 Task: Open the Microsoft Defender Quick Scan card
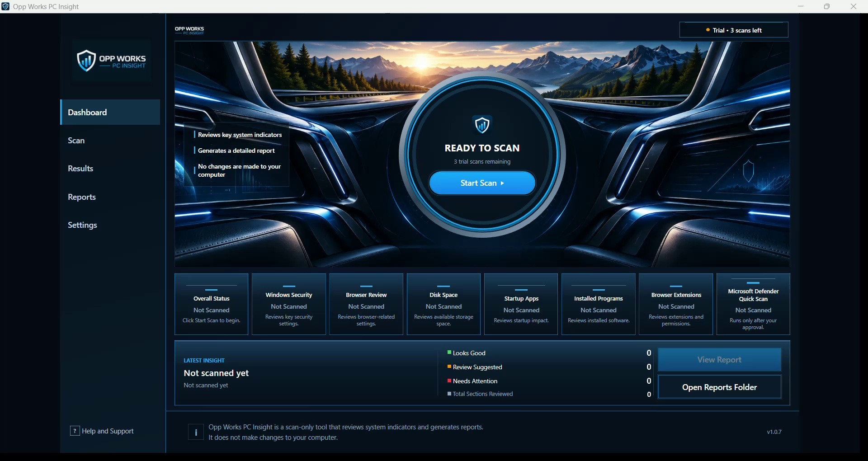(x=754, y=304)
